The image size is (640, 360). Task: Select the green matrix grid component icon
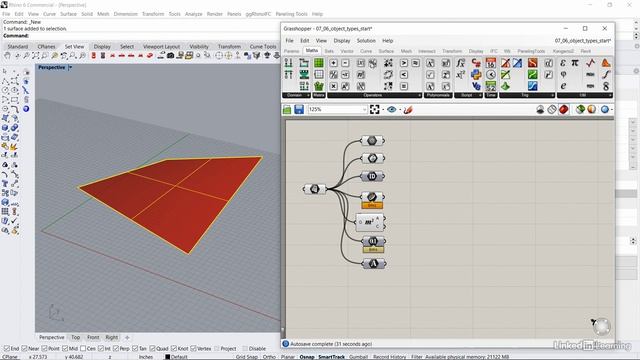point(319,63)
